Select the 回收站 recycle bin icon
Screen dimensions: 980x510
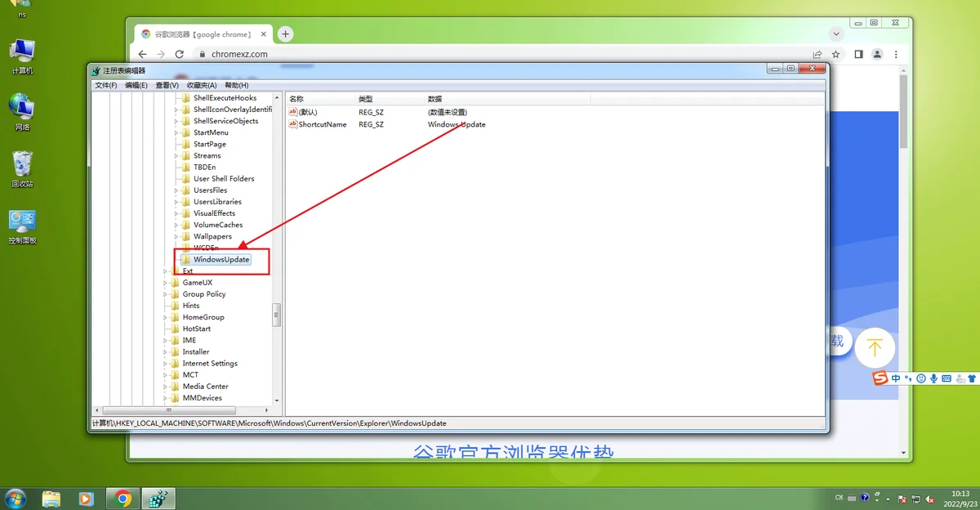click(x=22, y=169)
